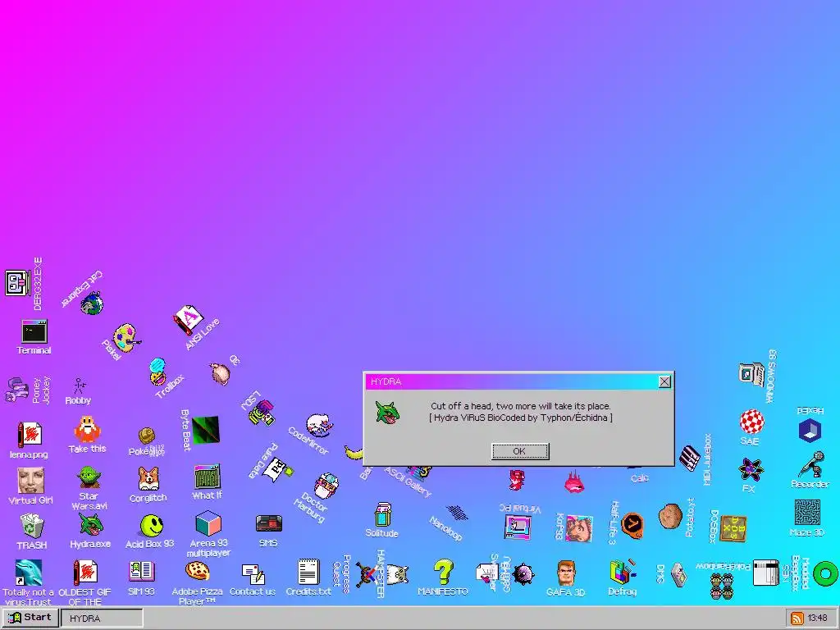
Task: Open the Recorder microphone icon
Action: point(811,464)
